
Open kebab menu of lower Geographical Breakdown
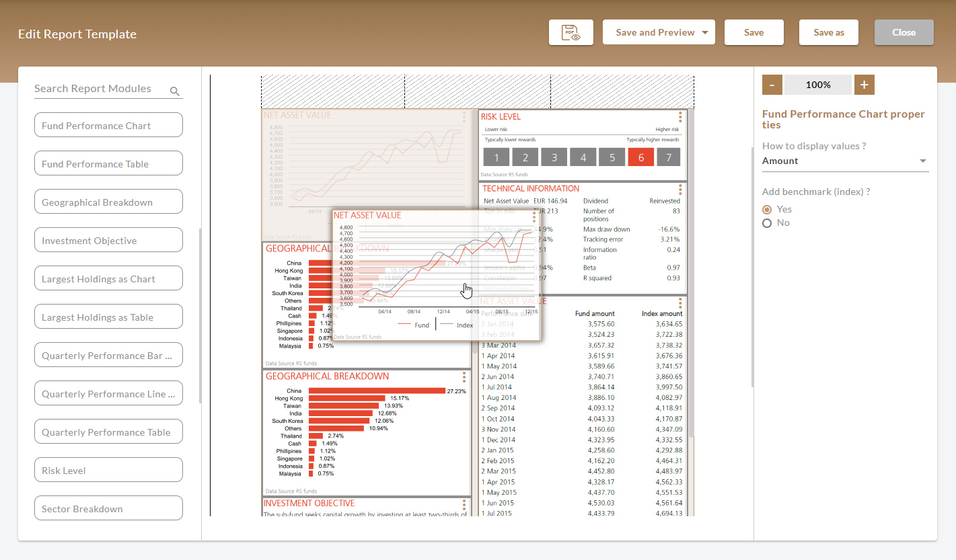coord(464,377)
